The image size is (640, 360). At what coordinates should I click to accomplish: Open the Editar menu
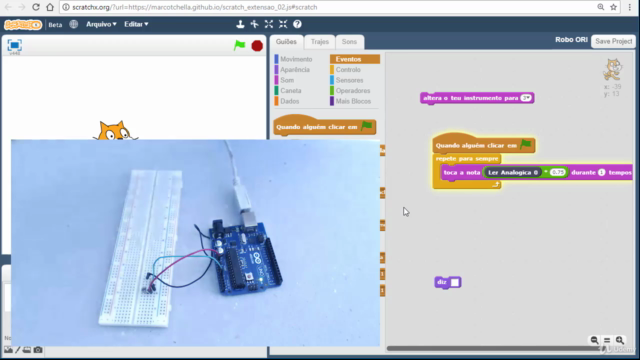click(136, 24)
